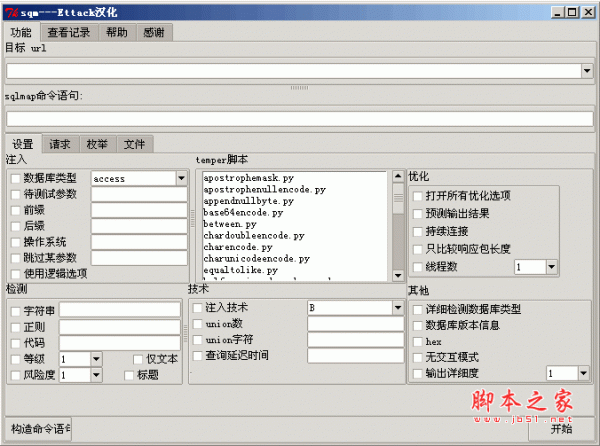Image resolution: width=600 pixels, height=446 pixels.
Task: Open the 感谢 tab
Action: [154, 33]
